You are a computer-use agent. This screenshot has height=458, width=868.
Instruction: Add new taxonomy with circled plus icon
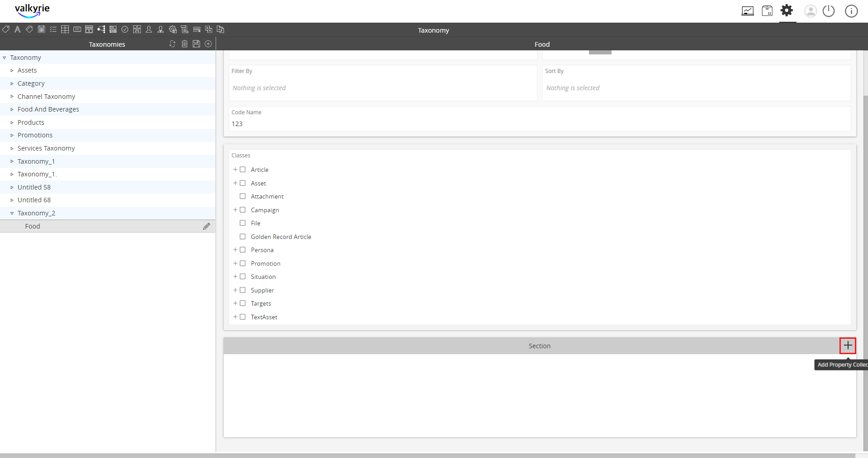coord(208,44)
